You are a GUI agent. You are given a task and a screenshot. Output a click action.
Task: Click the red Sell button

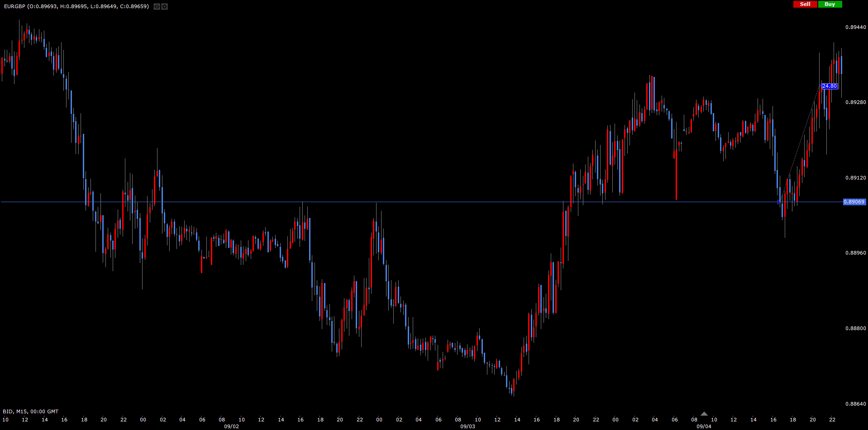point(805,4)
